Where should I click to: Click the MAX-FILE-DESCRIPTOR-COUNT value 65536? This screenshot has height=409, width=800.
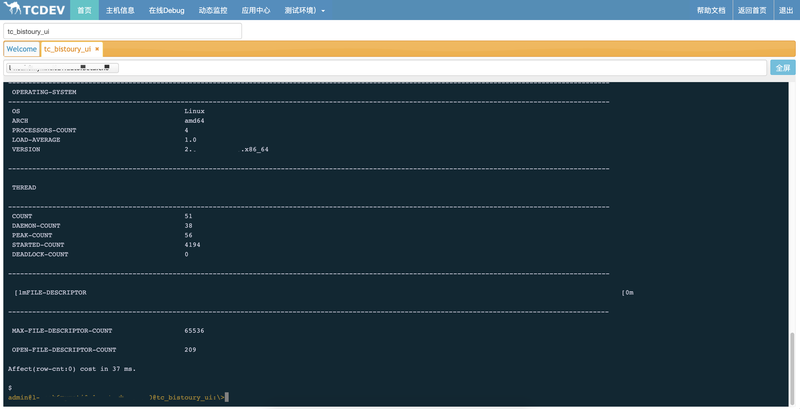coord(194,331)
